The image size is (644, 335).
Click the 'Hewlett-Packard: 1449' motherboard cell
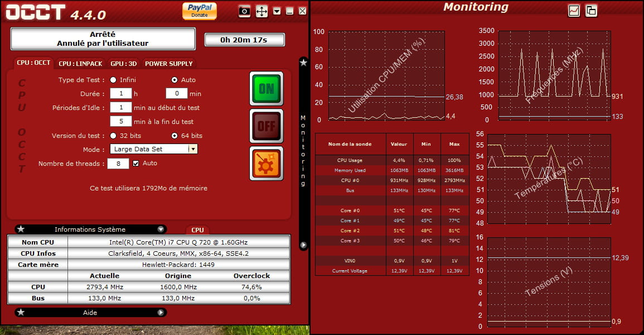[x=178, y=264]
